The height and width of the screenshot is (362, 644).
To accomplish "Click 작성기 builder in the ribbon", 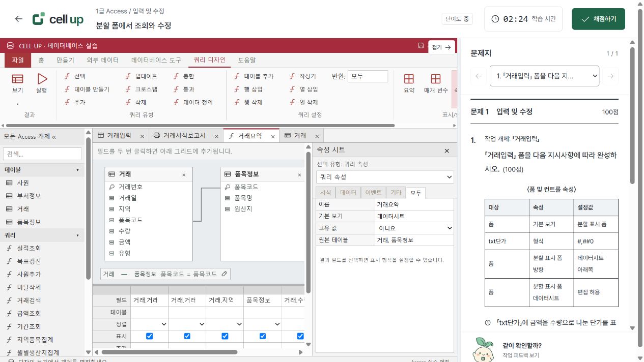I will tap(303, 76).
